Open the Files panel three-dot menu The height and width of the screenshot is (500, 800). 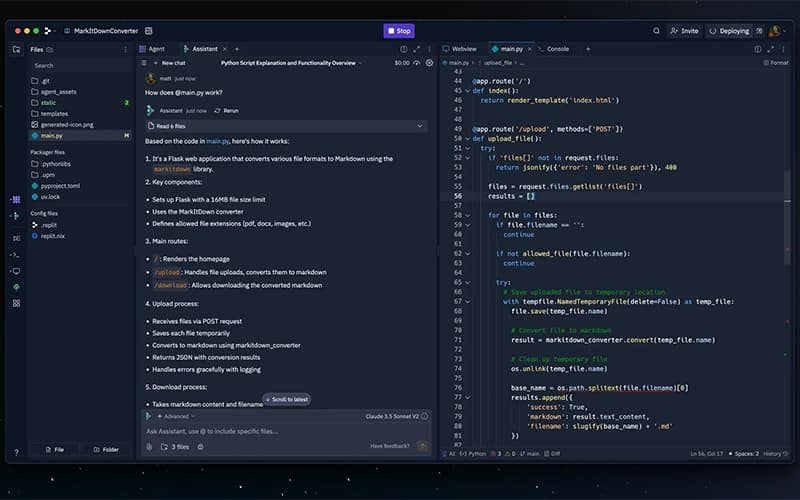tap(126, 49)
